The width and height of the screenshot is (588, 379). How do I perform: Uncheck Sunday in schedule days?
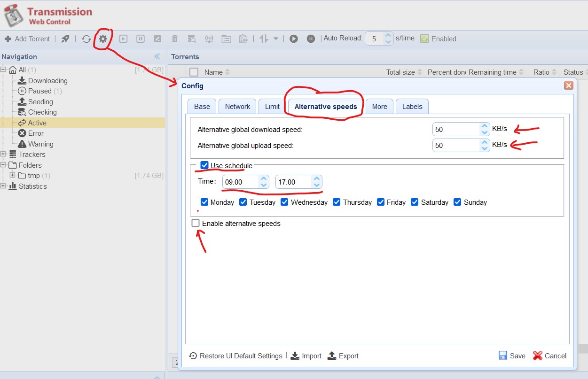tap(457, 202)
